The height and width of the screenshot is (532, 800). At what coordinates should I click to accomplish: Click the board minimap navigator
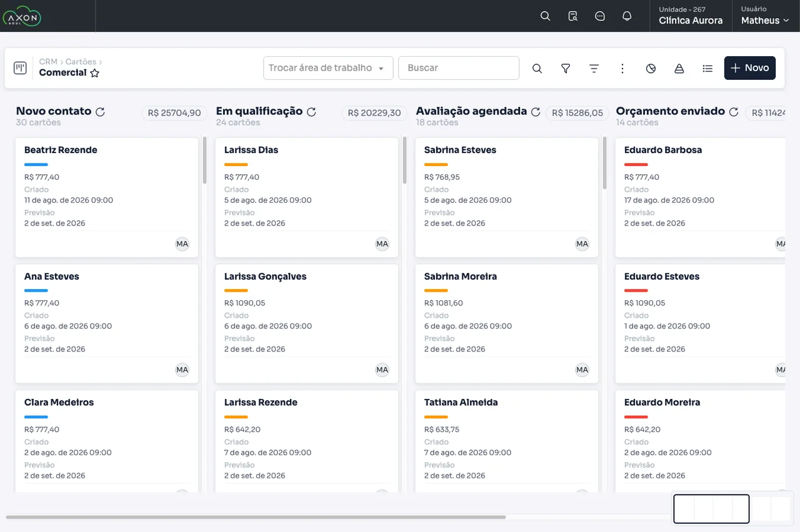[x=732, y=508]
